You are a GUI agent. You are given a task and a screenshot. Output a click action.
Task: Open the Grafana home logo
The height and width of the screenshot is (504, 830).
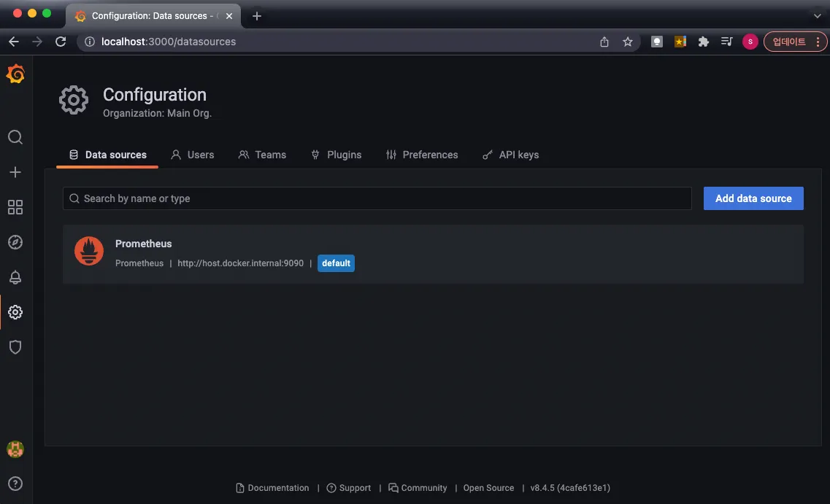pos(15,74)
